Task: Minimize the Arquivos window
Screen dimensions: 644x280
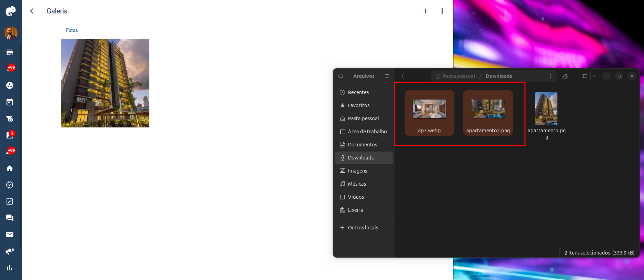Action: pyautogui.click(x=606, y=76)
